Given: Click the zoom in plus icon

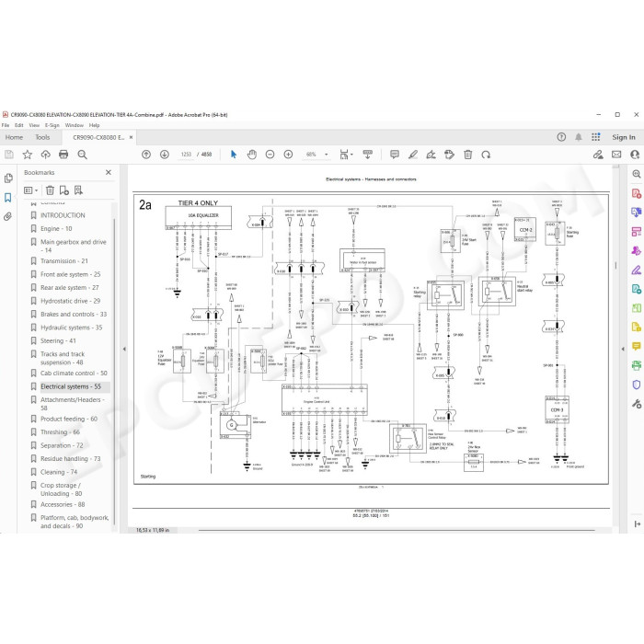Looking at the screenshot, I should (x=288, y=155).
